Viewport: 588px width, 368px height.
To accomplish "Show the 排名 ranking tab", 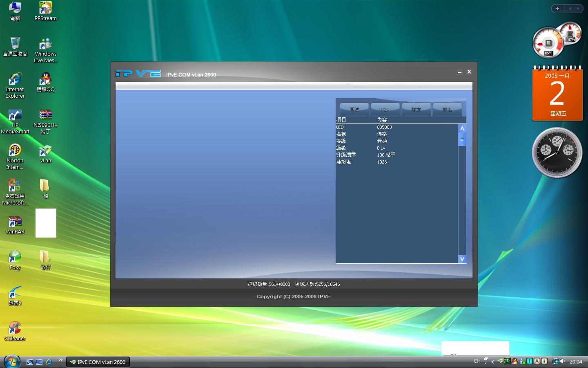I will [447, 110].
